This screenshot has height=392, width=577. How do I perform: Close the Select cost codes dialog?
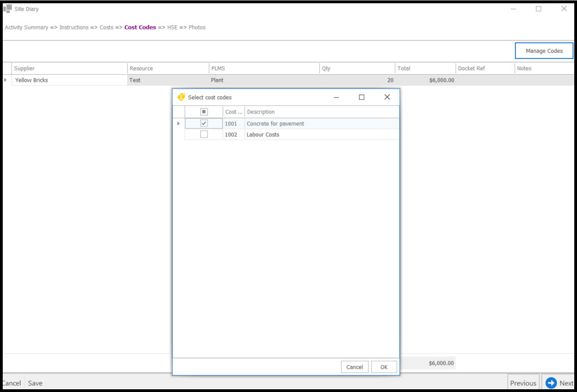tap(387, 97)
